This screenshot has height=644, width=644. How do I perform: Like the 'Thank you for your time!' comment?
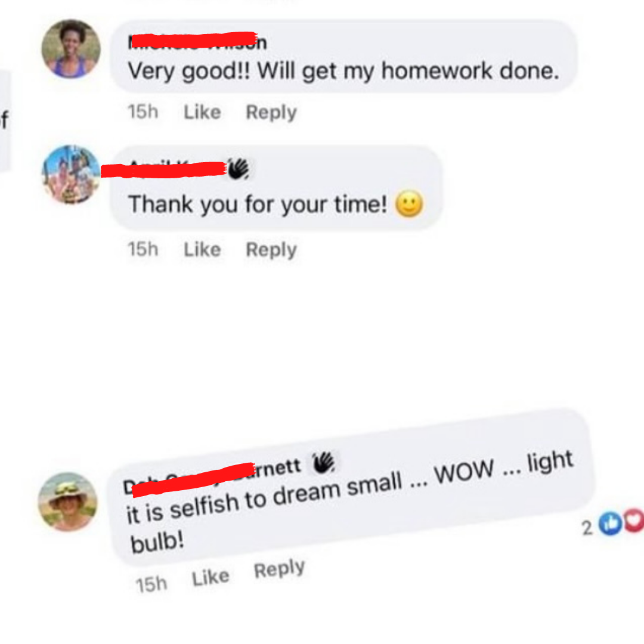(202, 249)
